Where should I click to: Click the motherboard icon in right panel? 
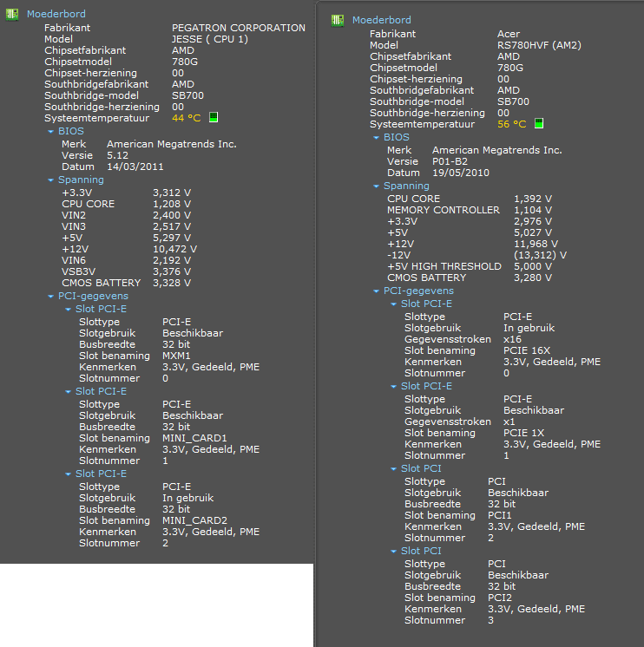pyautogui.click(x=337, y=20)
